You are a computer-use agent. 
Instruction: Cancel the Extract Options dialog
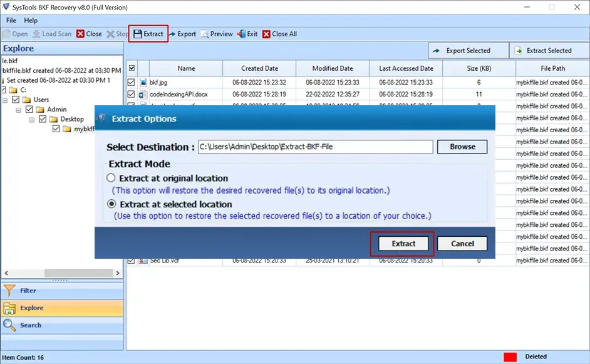click(462, 244)
